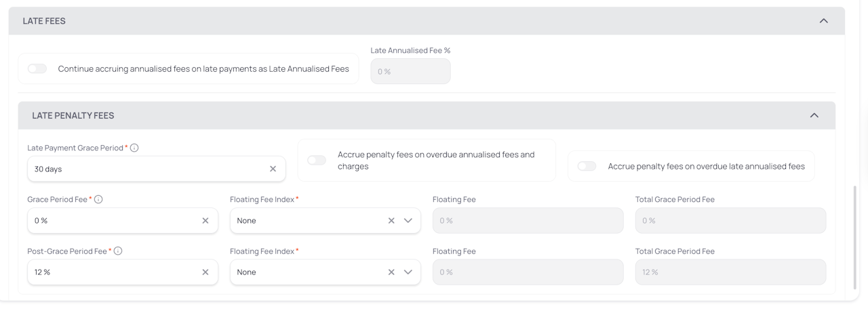Viewport: 868px width, 311px height.
Task: Clear Floating Fee Index in Grace Period row
Action: [x=391, y=220]
